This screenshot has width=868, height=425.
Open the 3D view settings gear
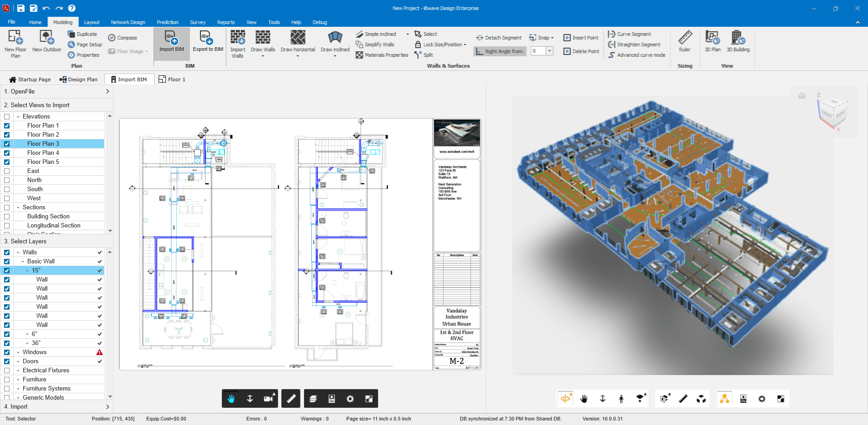click(761, 398)
